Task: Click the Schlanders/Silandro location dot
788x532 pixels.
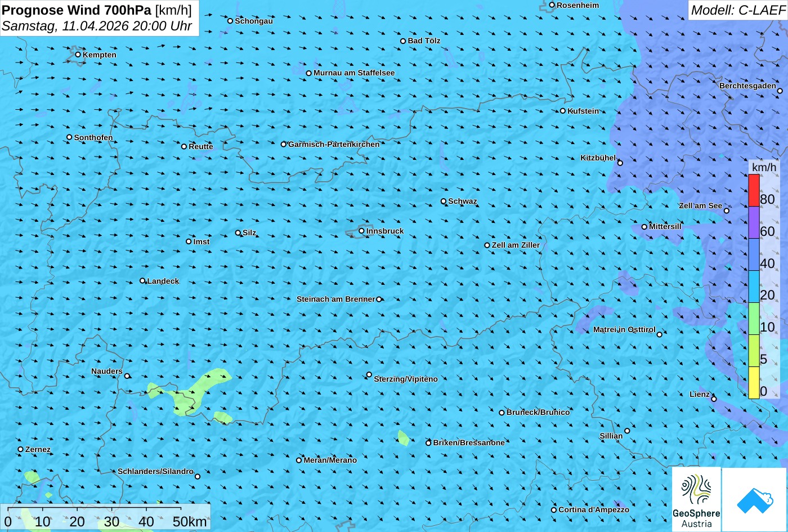Action: 197,476
